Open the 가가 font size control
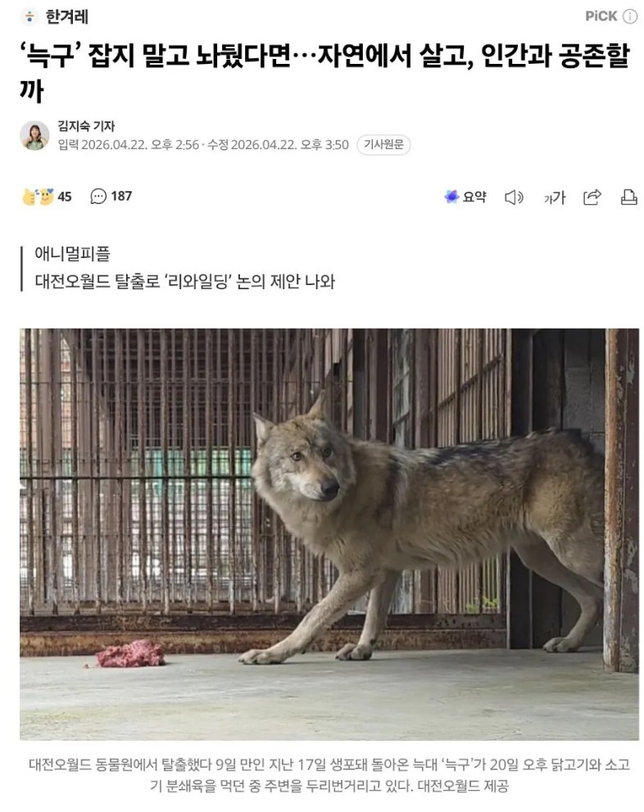This screenshot has width=644, height=812. [555, 197]
